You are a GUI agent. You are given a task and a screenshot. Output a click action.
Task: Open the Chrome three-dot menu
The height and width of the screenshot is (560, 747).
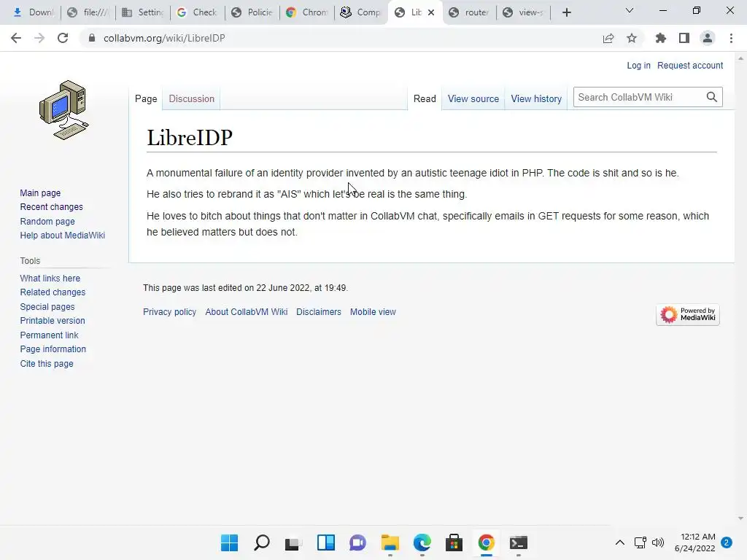point(731,38)
